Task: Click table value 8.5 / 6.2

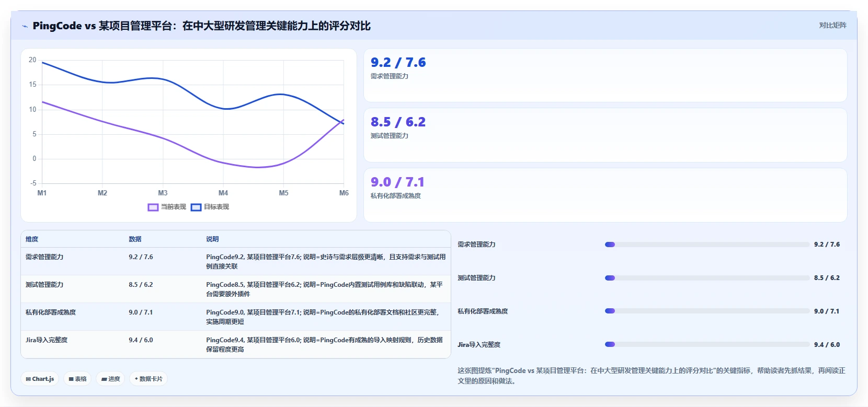Action: [x=141, y=285]
